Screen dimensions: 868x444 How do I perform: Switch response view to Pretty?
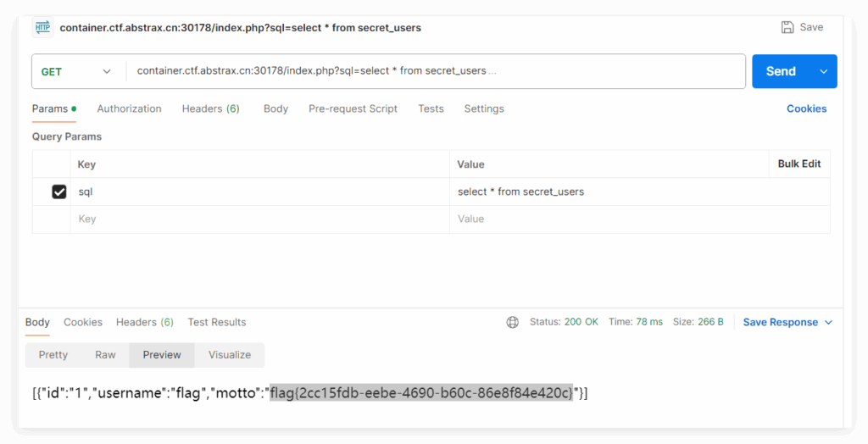click(x=53, y=355)
